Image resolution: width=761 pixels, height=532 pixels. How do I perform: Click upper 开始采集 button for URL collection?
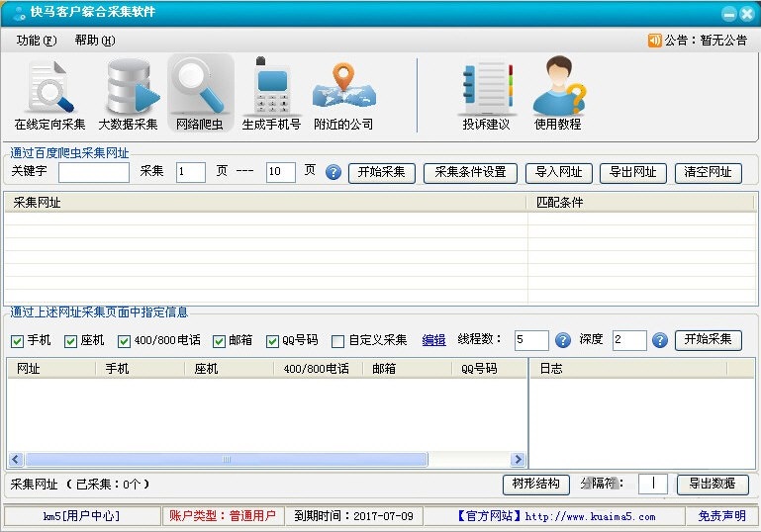point(381,173)
